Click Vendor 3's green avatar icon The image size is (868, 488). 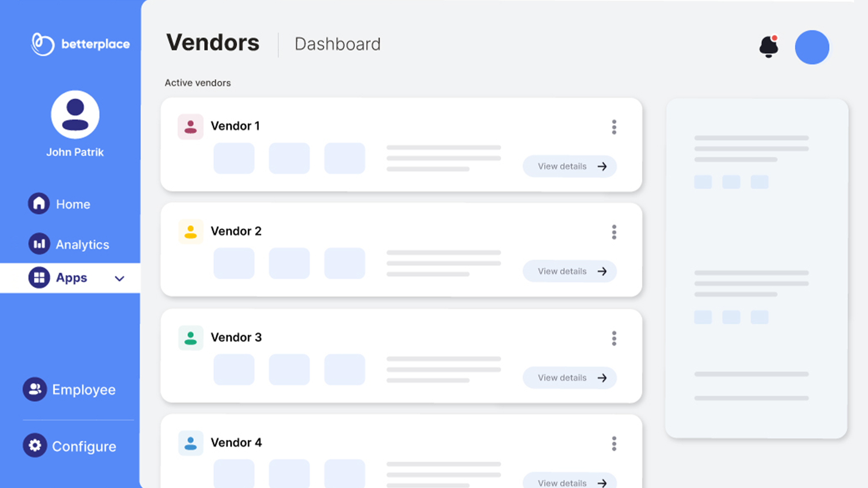click(x=190, y=338)
